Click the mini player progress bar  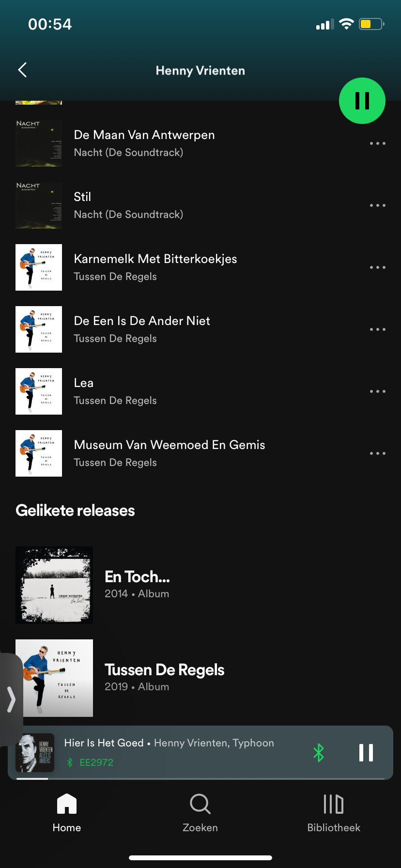pyautogui.click(x=200, y=778)
